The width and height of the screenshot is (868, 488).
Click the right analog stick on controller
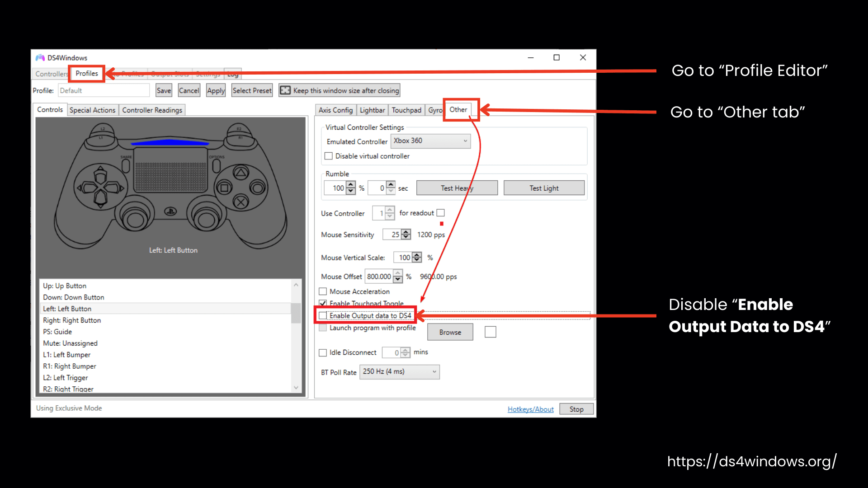point(206,220)
